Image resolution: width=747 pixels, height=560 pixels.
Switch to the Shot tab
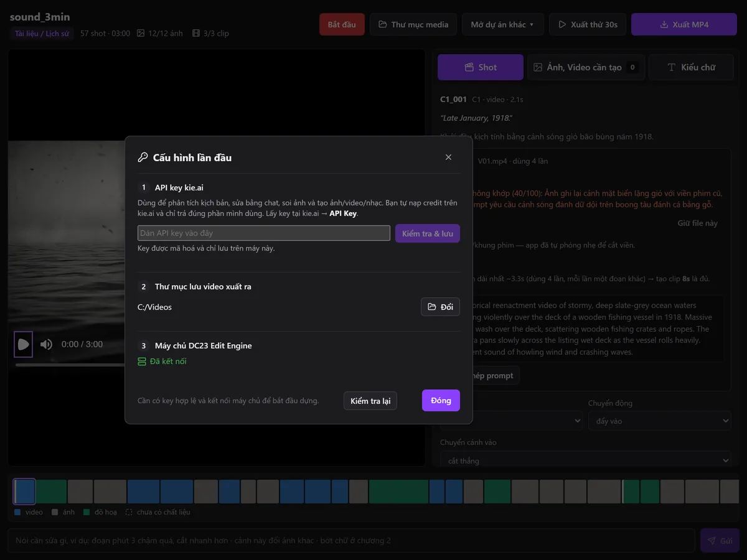tap(481, 67)
